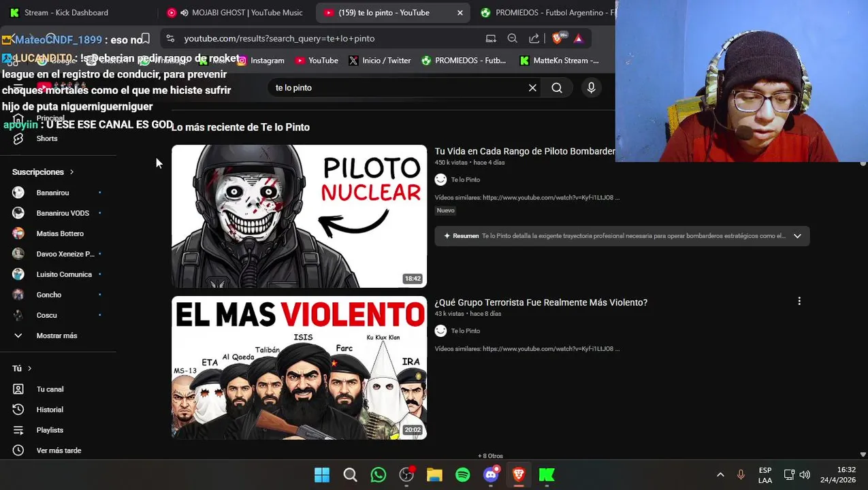Open Ver más tarde list
Image resolution: width=868 pixels, height=490 pixels.
pyautogui.click(x=57, y=451)
